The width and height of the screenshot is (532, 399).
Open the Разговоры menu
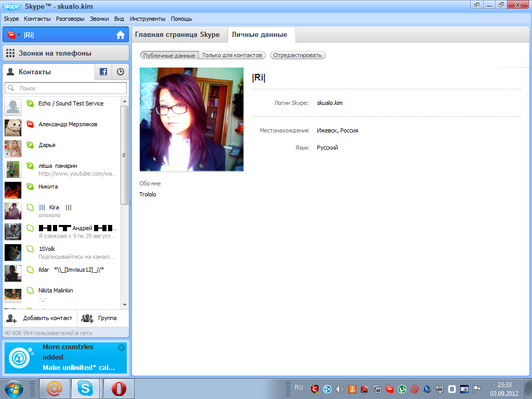(70, 19)
